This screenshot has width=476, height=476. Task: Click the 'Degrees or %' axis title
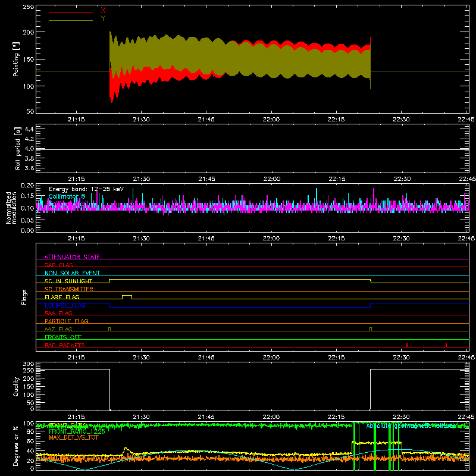coord(16,446)
